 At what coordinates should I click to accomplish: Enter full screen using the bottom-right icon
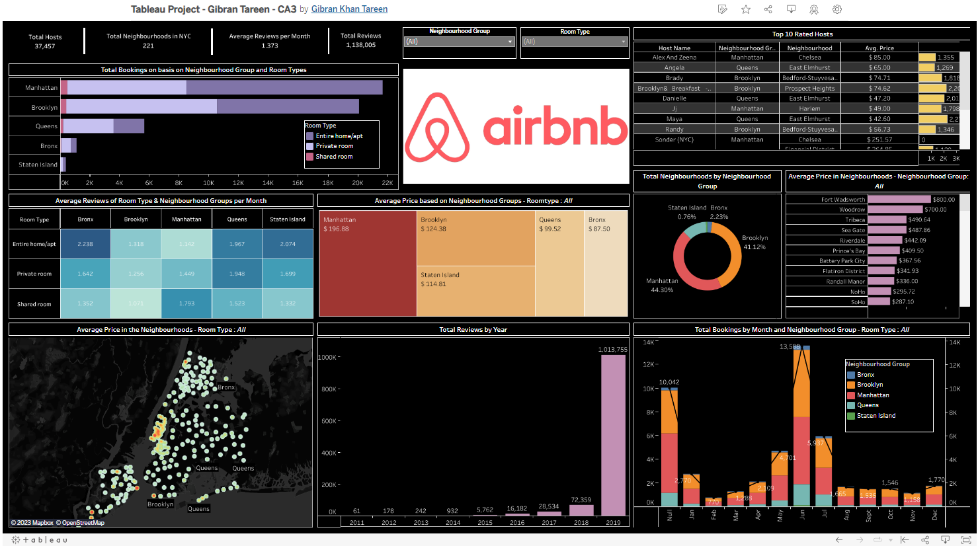pos(966,539)
